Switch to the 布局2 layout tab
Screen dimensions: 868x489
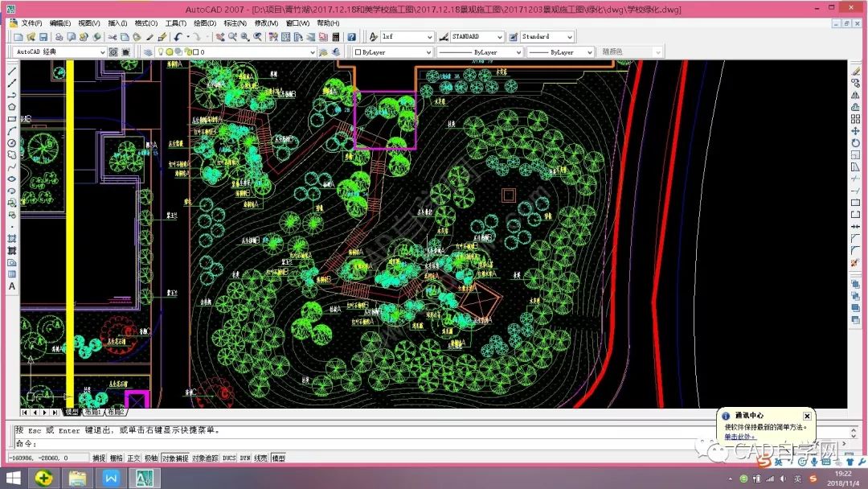[x=117, y=412]
